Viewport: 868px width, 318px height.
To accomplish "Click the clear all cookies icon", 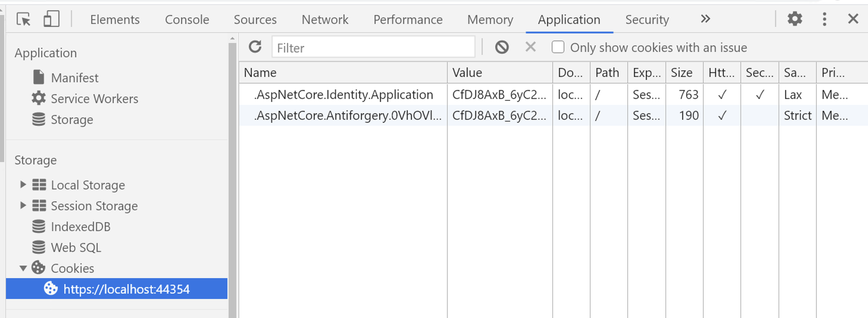I will 502,47.
